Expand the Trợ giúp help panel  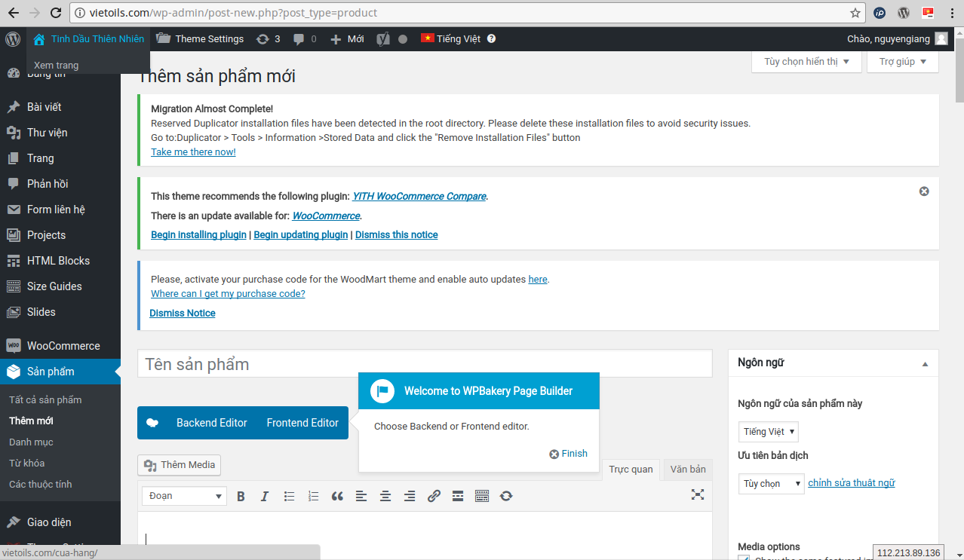click(x=903, y=62)
